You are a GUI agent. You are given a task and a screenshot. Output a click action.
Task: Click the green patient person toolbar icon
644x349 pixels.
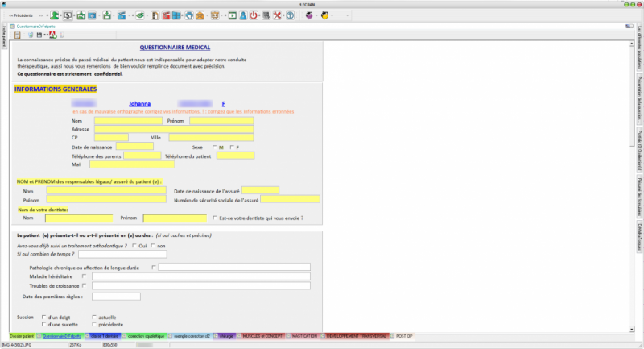[x=53, y=15]
